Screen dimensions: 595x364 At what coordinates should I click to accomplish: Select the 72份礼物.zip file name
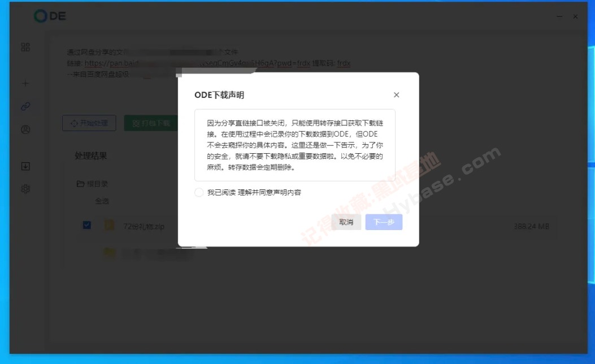144,227
